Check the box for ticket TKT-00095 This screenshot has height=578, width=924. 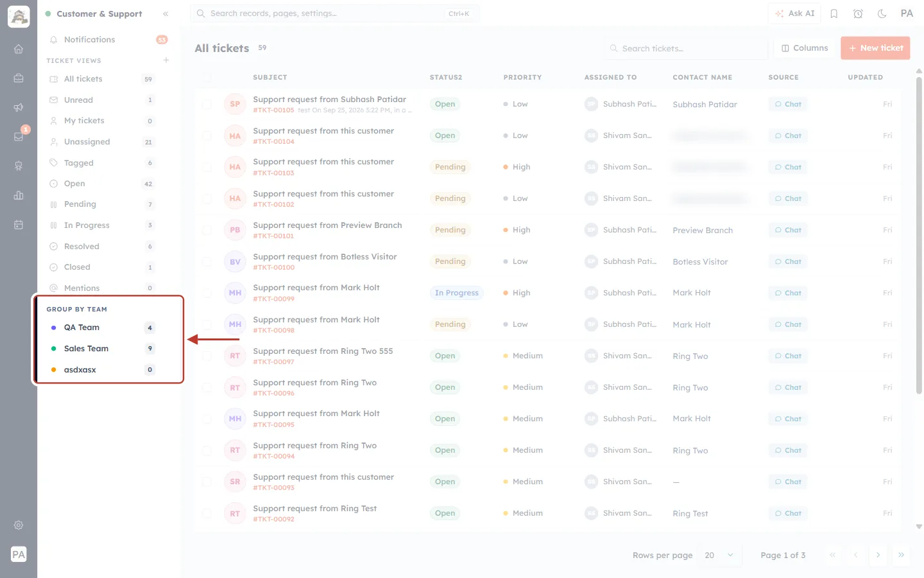[x=207, y=419]
